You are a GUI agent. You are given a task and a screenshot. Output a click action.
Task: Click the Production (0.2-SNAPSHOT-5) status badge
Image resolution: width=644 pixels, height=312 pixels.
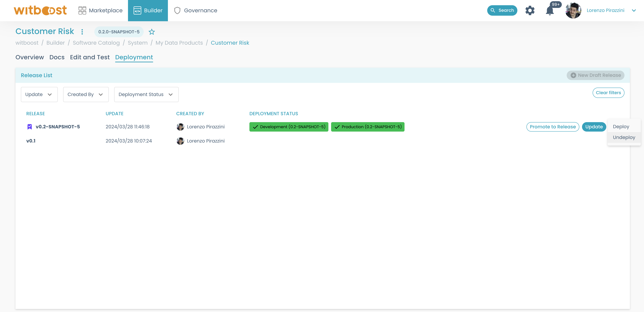pos(367,127)
